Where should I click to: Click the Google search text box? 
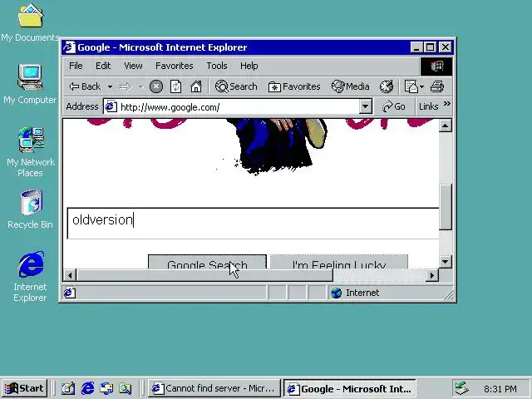[253, 224]
